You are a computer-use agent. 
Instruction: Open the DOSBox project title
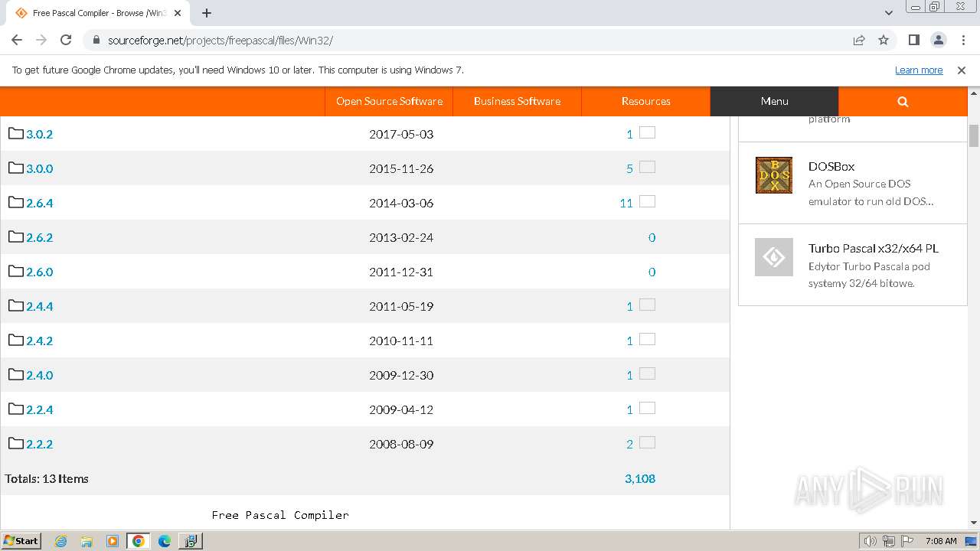pyautogui.click(x=831, y=166)
